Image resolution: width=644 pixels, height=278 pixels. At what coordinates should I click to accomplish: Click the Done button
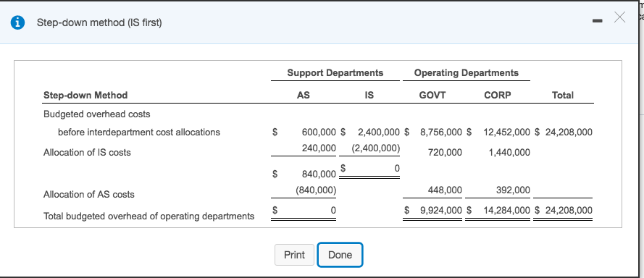coord(340,255)
